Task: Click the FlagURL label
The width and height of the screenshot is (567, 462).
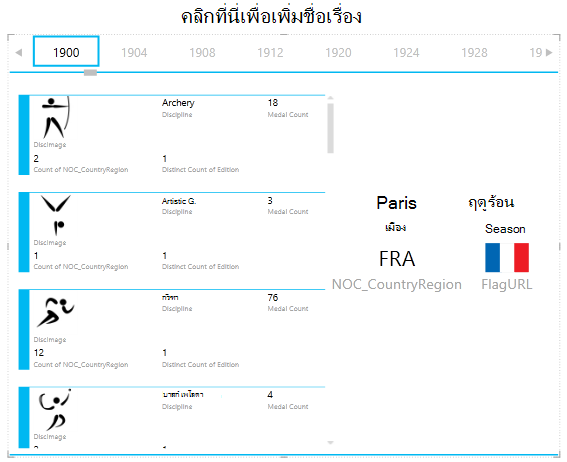Action: tap(507, 285)
